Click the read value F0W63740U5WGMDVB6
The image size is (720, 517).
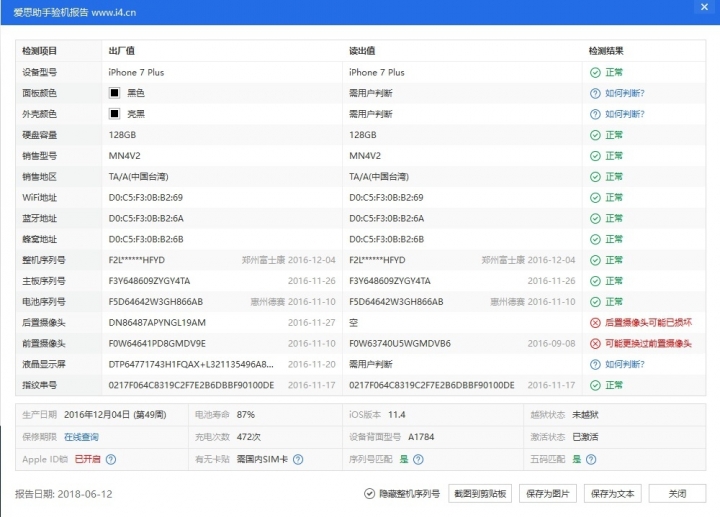pyautogui.click(x=400, y=343)
